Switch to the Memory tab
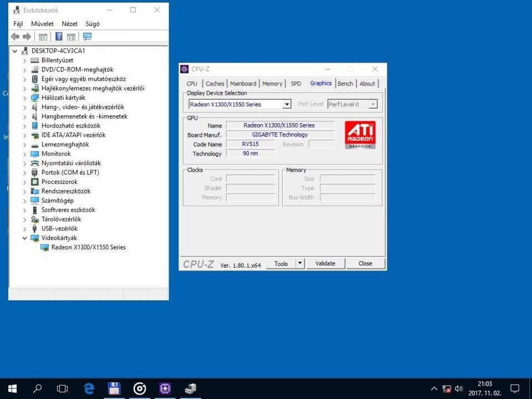The image size is (532, 399). pos(272,84)
